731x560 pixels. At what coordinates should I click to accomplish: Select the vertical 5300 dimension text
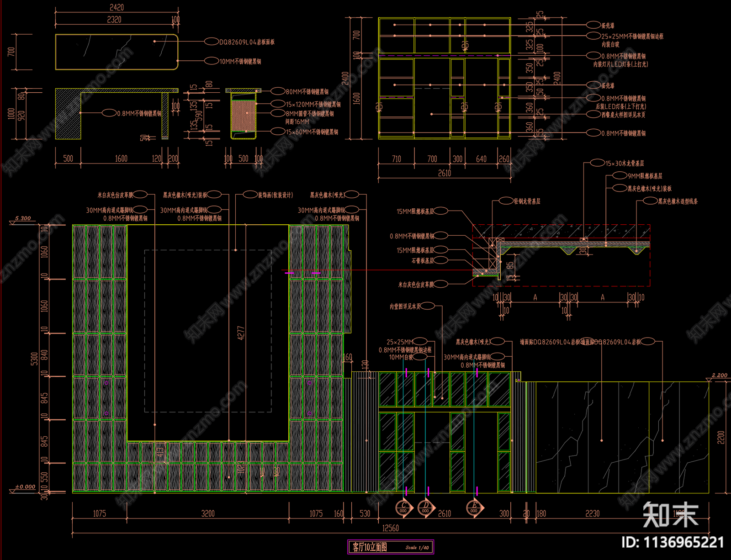(x=34, y=359)
